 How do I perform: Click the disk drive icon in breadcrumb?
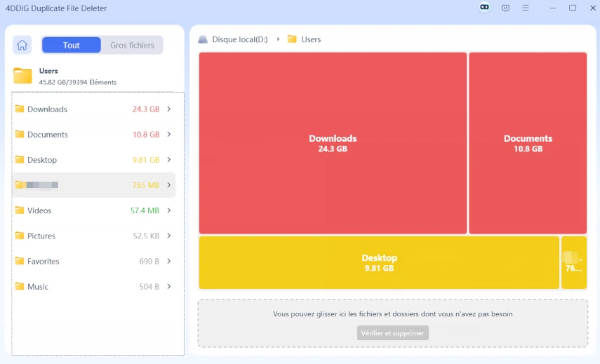point(203,39)
